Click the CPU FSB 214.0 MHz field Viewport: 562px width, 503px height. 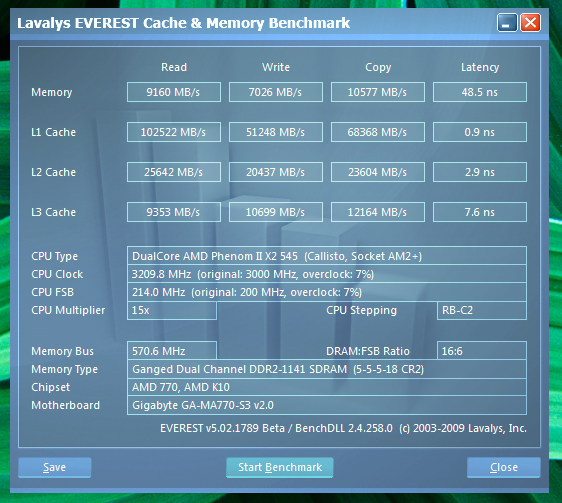tap(327, 292)
